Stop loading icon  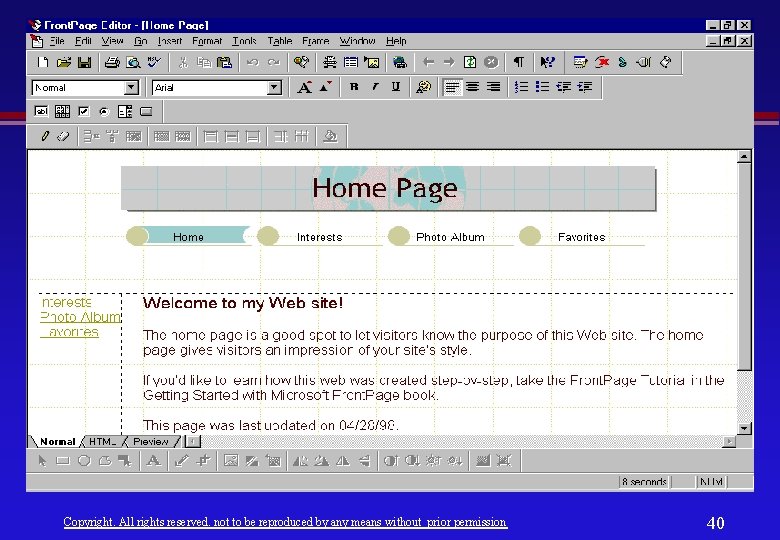(x=490, y=62)
